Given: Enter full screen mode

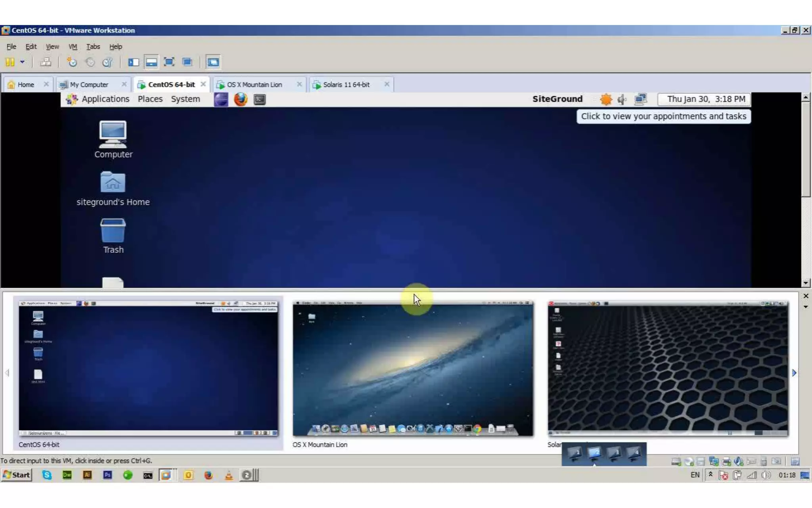Looking at the screenshot, I should pos(169,62).
